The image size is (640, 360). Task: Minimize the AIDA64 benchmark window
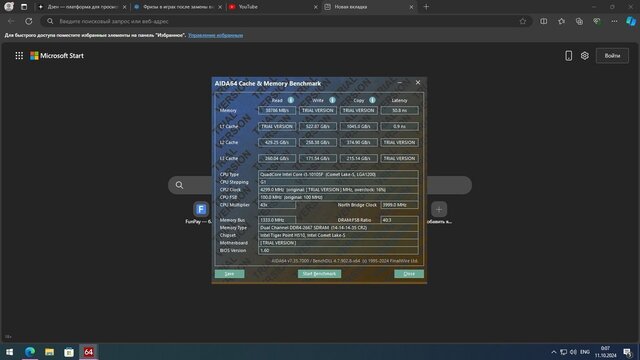coord(400,82)
